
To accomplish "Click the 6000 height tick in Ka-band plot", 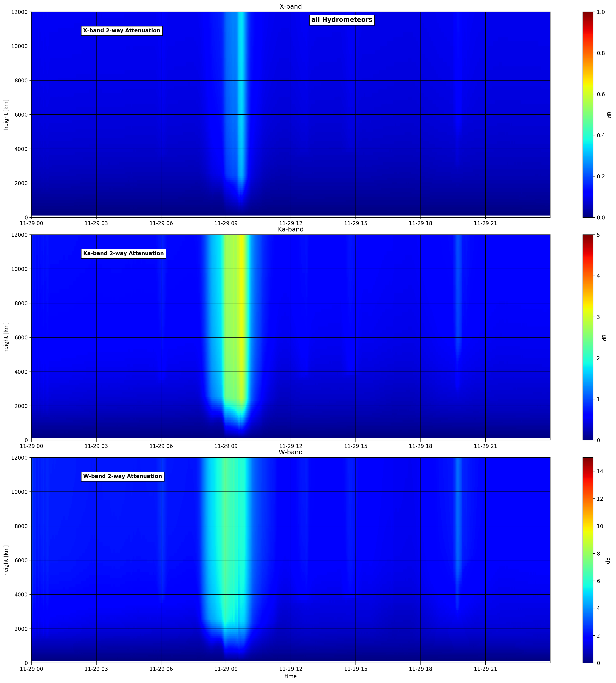I will 19,337.
